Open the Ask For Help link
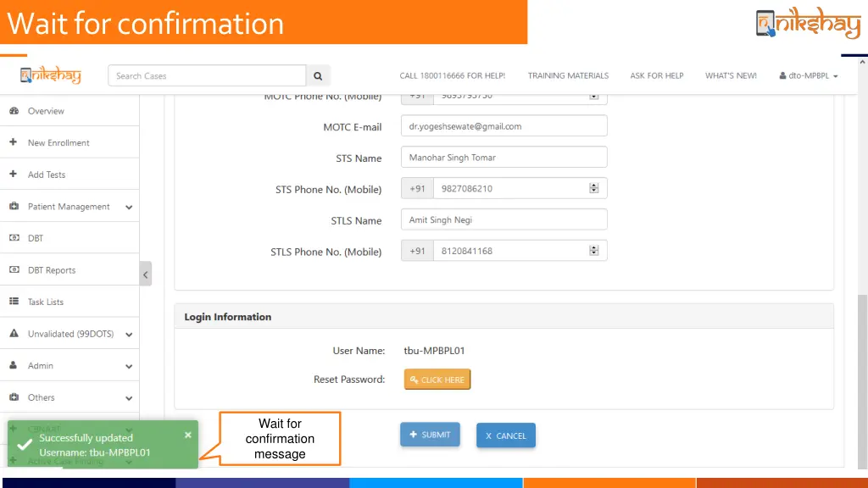Image resolution: width=868 pixels, height=488 pixels. coord(657,75)
